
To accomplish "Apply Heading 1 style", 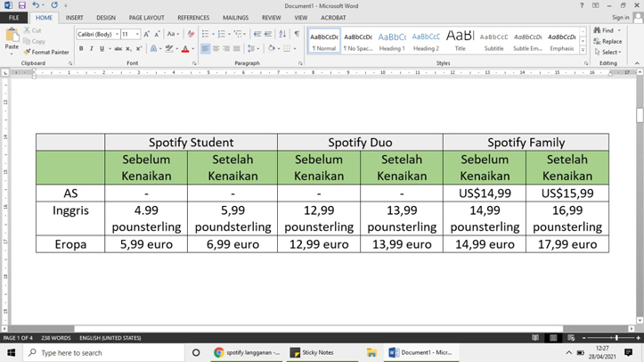I will coord(392,41).
